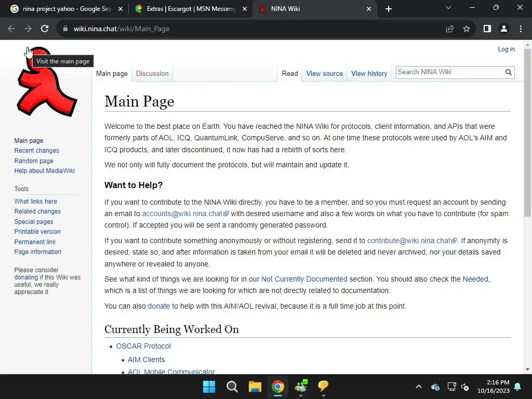532x399 pixels.
Task: Open the Not Currently Documented link
Action: [x=304, y=279]
